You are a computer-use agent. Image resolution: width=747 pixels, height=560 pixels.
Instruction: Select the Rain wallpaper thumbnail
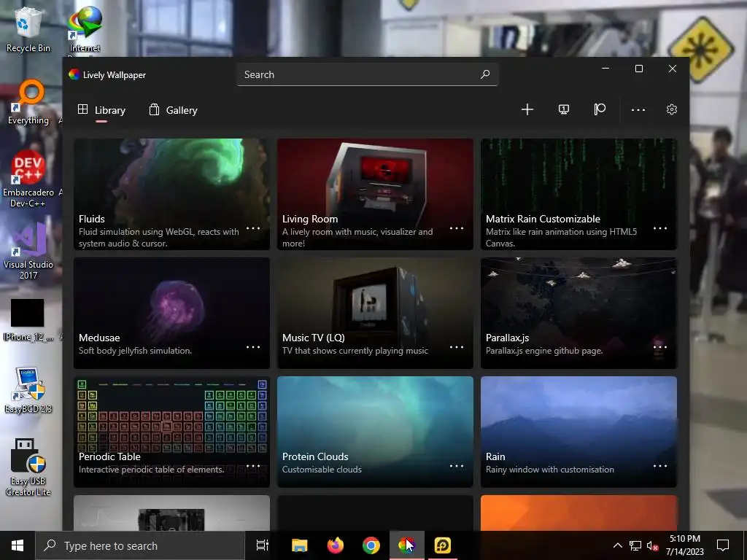point(578,432)
